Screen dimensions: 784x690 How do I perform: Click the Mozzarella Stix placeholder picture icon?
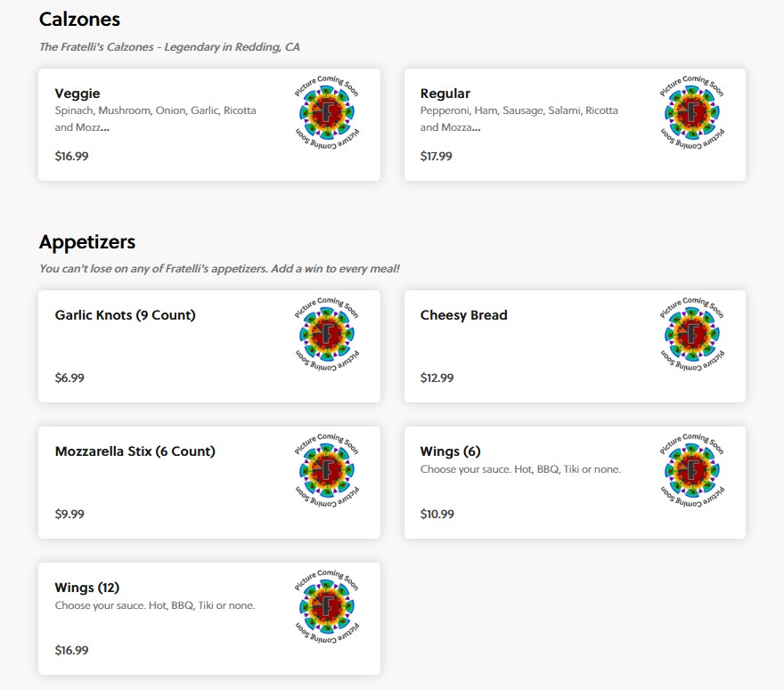tap(326, 470)
